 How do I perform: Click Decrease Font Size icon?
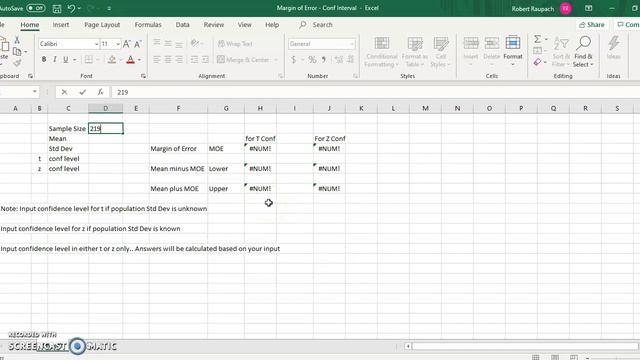(x=138, y=44)
